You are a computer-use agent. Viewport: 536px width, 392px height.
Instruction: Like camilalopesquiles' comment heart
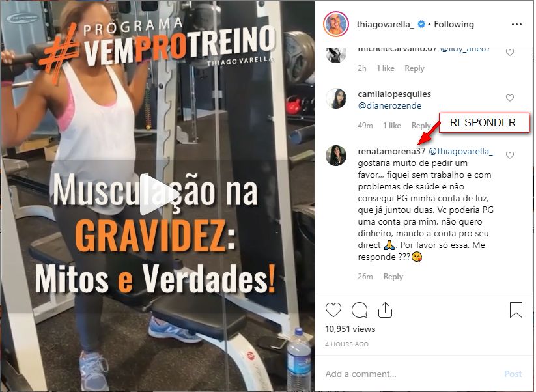[510, 98]
